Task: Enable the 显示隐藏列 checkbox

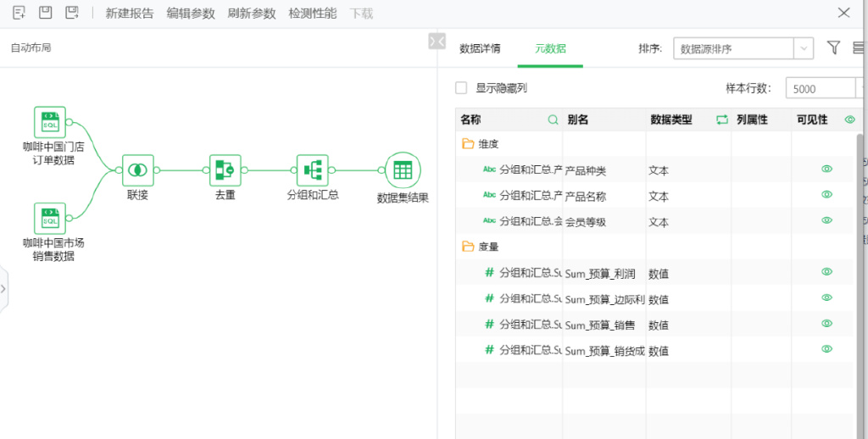Action: tap(461, 88)
